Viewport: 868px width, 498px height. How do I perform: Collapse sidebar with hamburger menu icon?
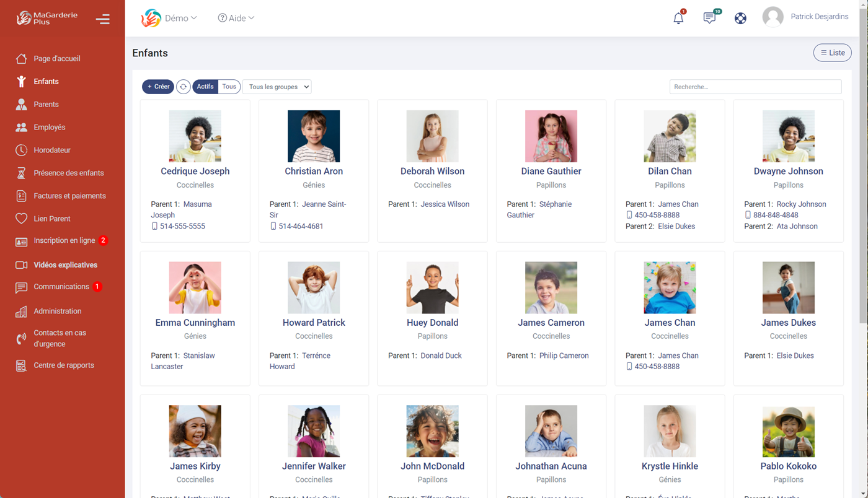[103, 19]
